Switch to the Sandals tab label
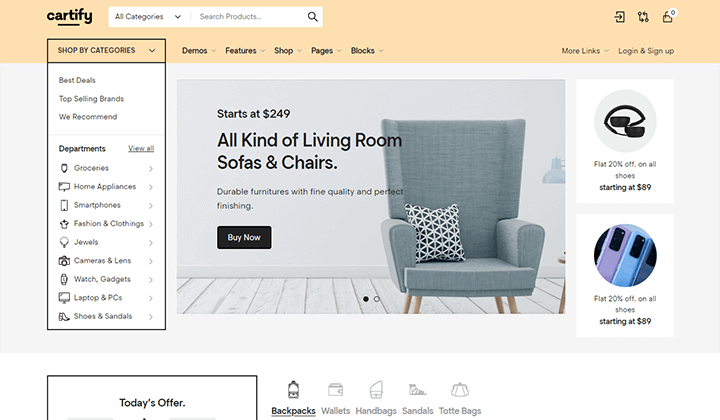Screen dimensions: 720x420 point(417,411)
